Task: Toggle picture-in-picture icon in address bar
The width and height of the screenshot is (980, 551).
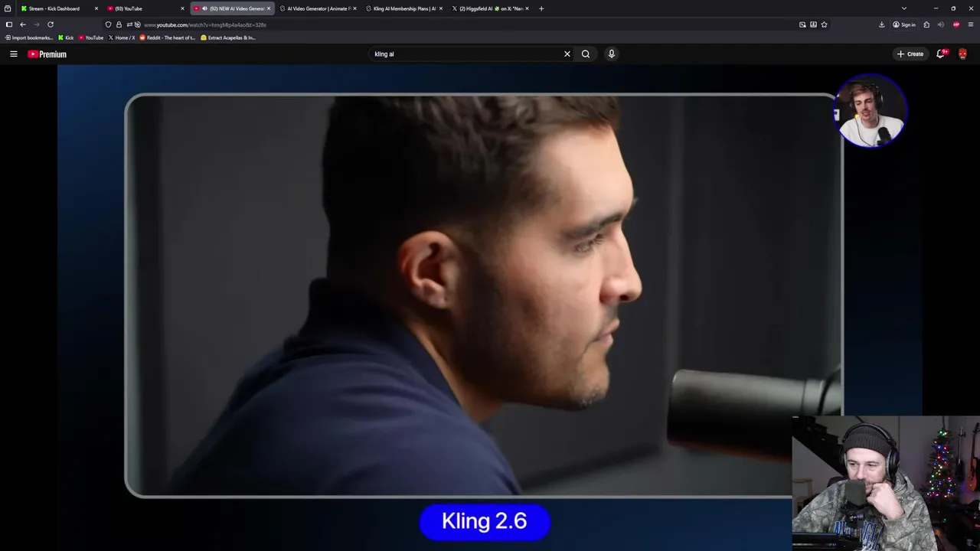Action: pos(802,24)
